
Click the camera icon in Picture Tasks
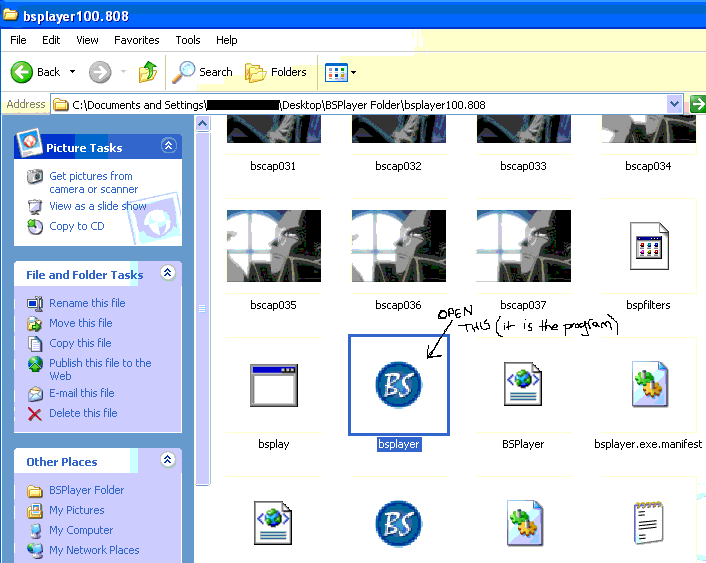point(35,176)
